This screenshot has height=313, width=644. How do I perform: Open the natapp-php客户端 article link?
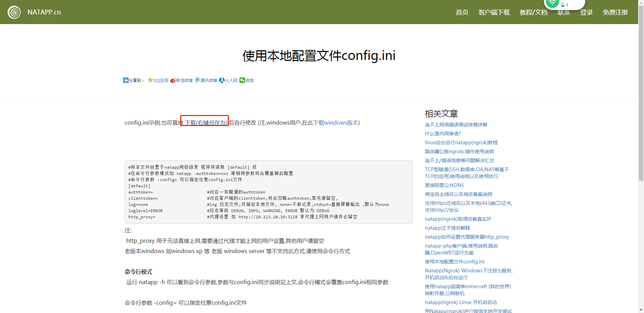(461, 249)
